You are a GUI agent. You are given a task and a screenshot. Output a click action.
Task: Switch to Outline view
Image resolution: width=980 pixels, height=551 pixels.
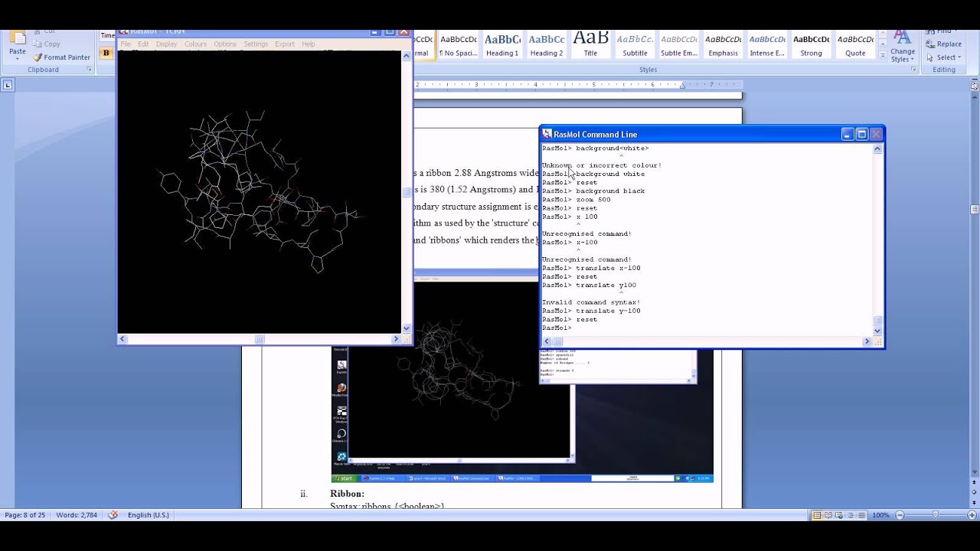849,515
